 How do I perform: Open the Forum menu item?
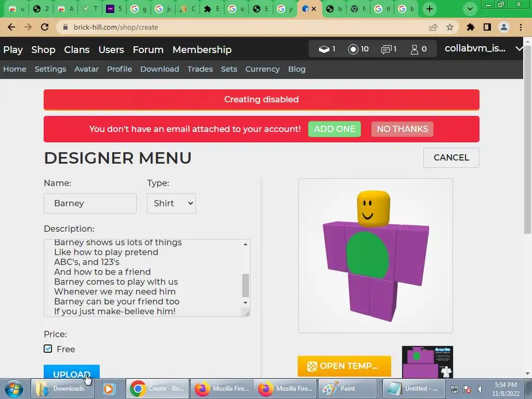coord(148,49)
